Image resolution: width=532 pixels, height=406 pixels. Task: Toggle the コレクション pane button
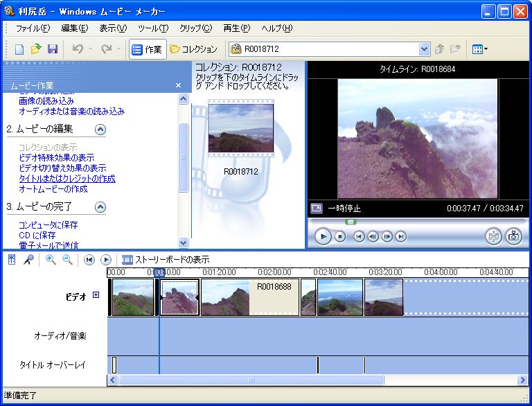click(x=193, y=49)
